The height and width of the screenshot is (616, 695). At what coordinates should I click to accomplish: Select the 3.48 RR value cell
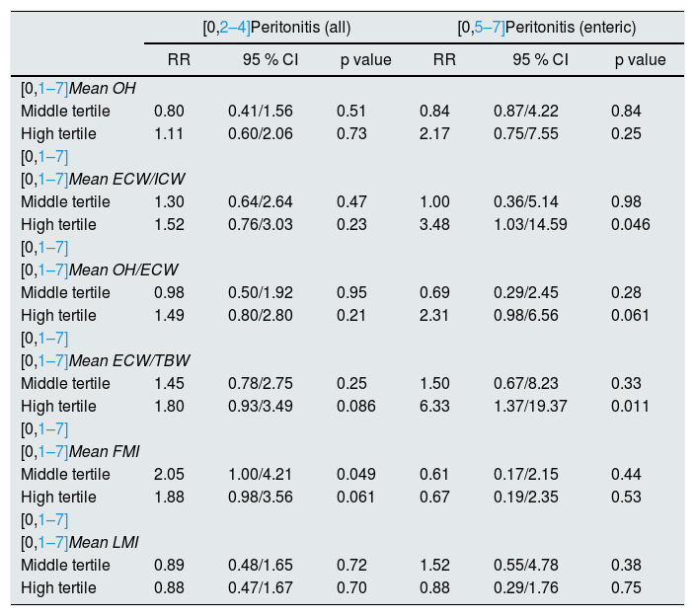pyautogui.click(x=434, y=224)
